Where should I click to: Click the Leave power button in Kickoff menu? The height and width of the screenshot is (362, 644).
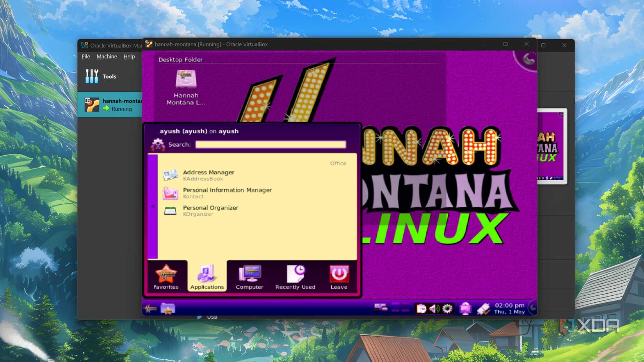tap(338, 276)
